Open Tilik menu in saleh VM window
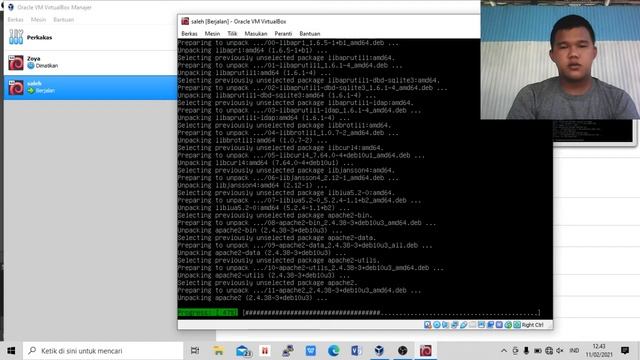The image size is (640, 360). (x=232, y=33)
